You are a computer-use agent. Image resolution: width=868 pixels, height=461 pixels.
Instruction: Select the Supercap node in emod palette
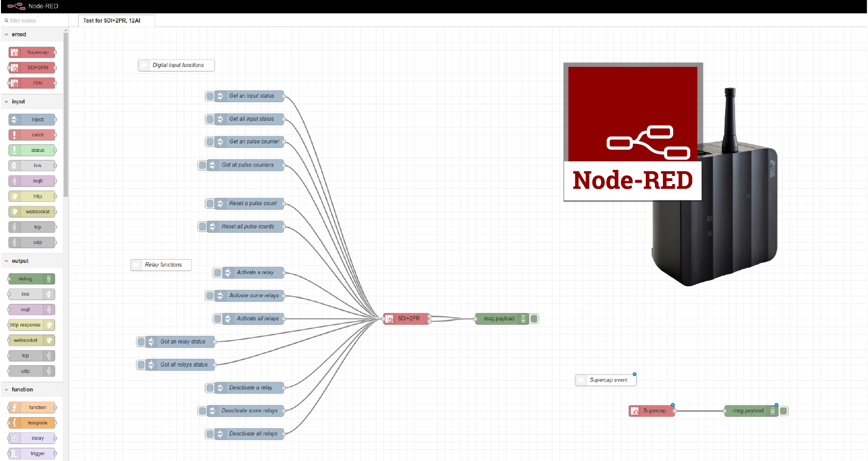point(32,52)
